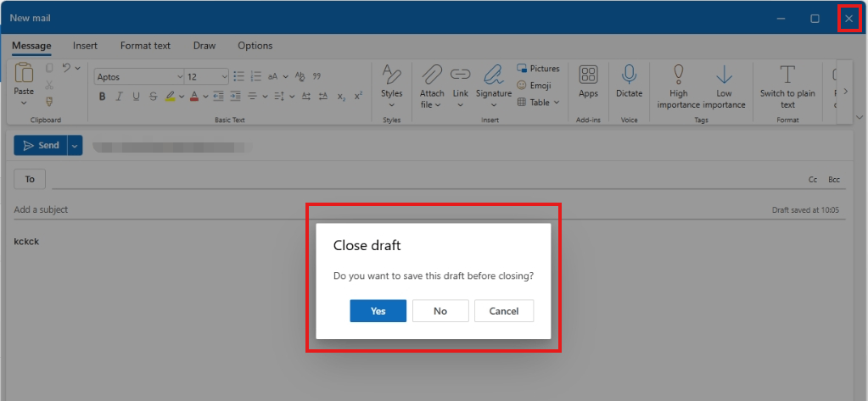The width and height of the screenshot is (868, 401).
Task: Decrease the paragraph indent
Action: (218, 97)
